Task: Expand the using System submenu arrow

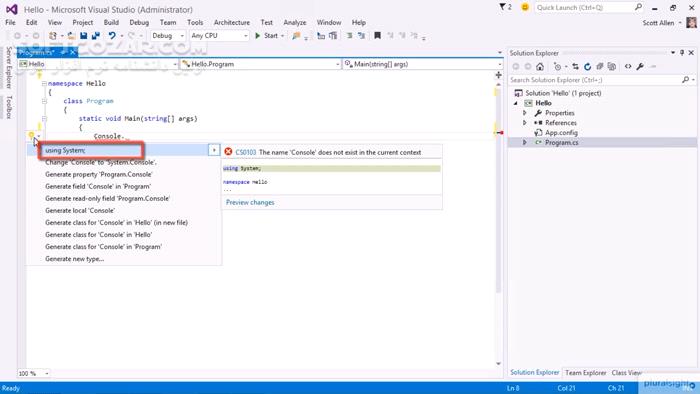Action: point(214,150)
